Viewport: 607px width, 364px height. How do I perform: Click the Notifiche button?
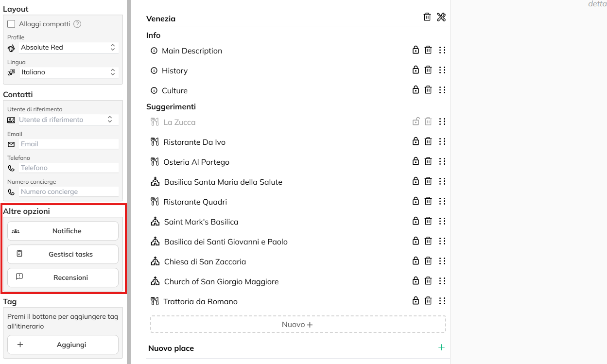pos(63,231)
